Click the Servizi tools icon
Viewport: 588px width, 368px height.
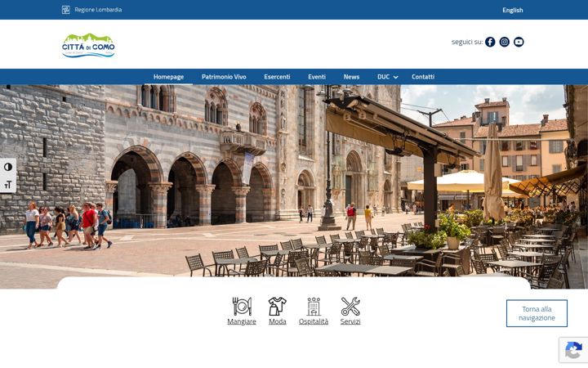pos(350,307)
